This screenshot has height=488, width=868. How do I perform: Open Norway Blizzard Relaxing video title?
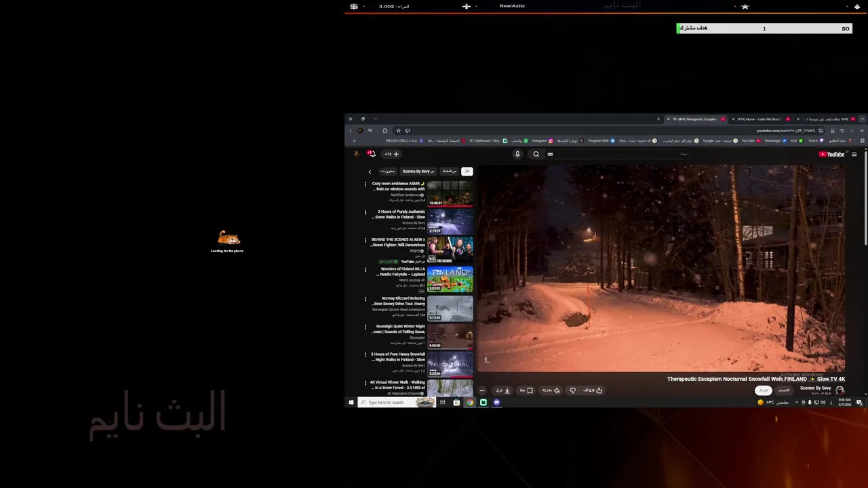(x=399, y=301)
